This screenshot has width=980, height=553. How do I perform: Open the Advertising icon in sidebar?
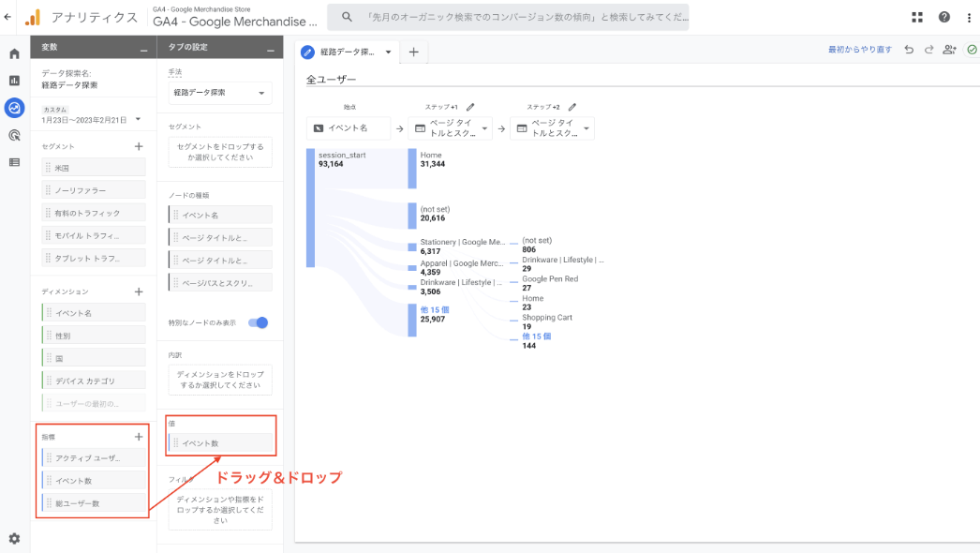pyautogui.click(x=14, y=135)
